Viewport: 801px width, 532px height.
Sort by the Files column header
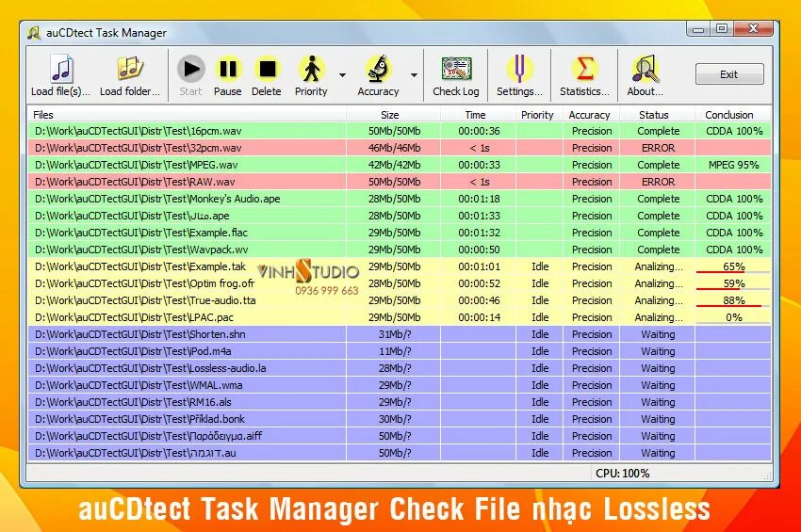(x=187, y=115)
